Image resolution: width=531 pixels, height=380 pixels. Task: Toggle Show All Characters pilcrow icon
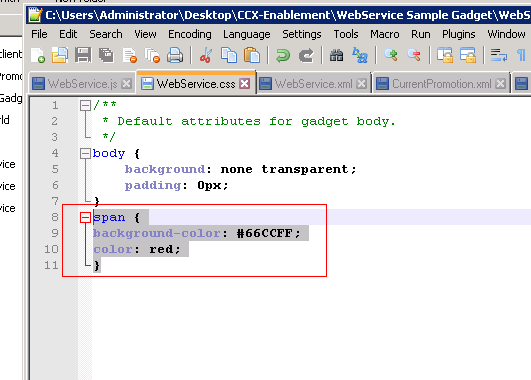point(522,55)
